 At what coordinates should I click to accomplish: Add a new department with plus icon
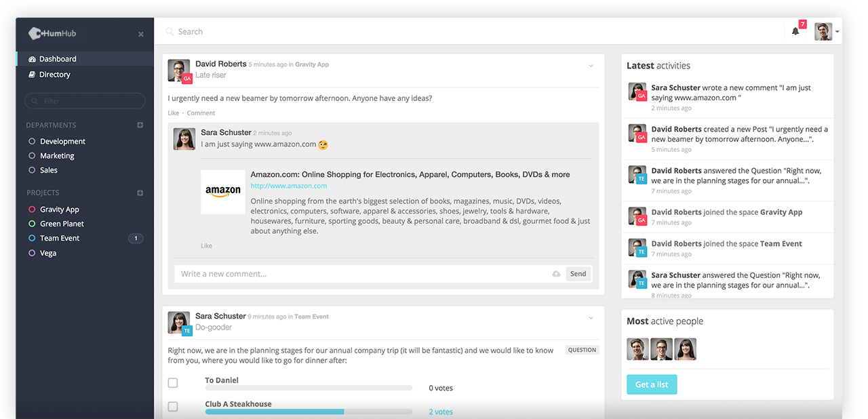[x=140, y=125]
